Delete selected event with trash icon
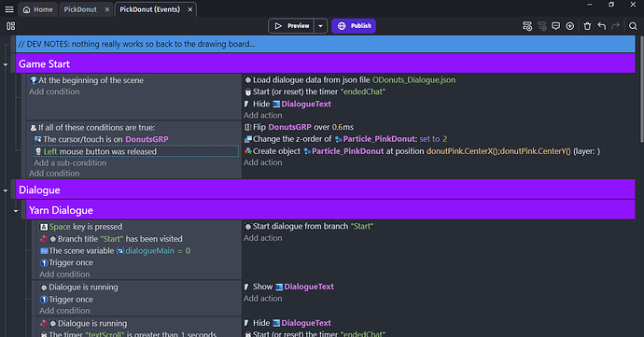 pos(587,26)
